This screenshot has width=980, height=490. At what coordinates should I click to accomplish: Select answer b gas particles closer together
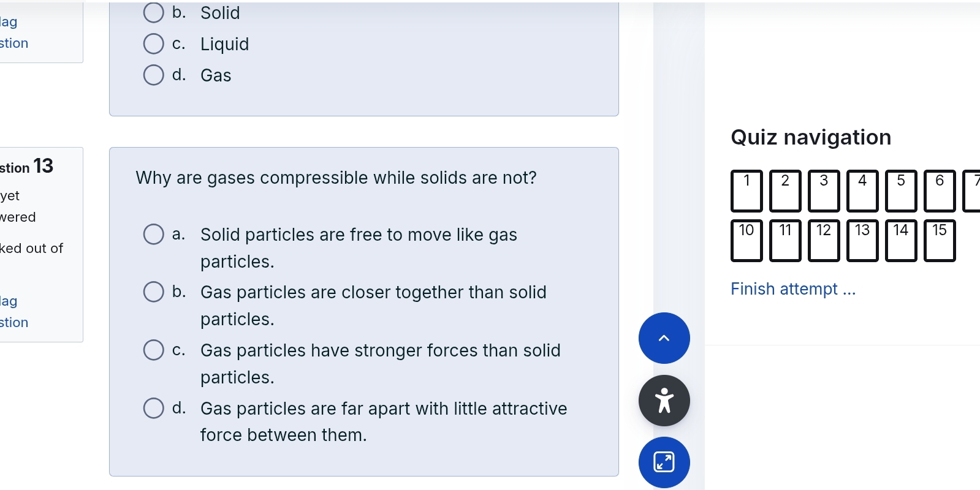click(x=153, y=292)
